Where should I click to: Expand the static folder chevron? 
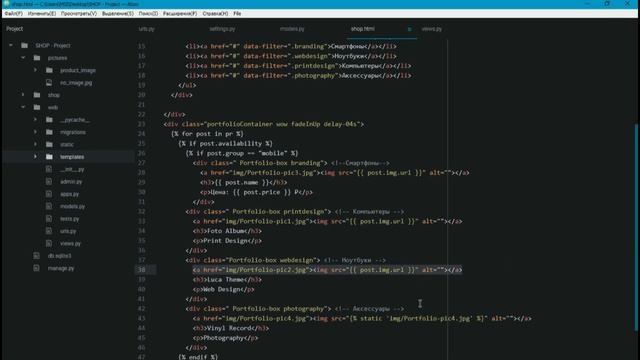[36, 144]
